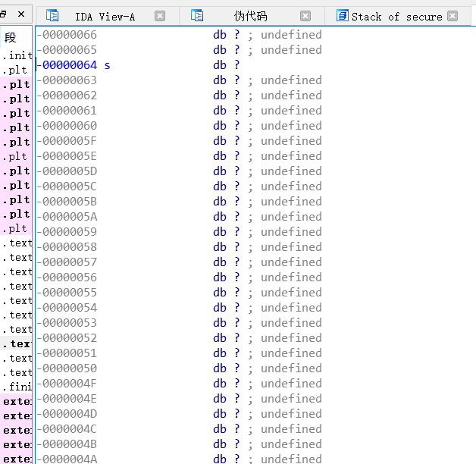Viewport: 476px width, 464px height.
Task: Close the 伪代码 pseudocode tab
Action: coord(305,16)
